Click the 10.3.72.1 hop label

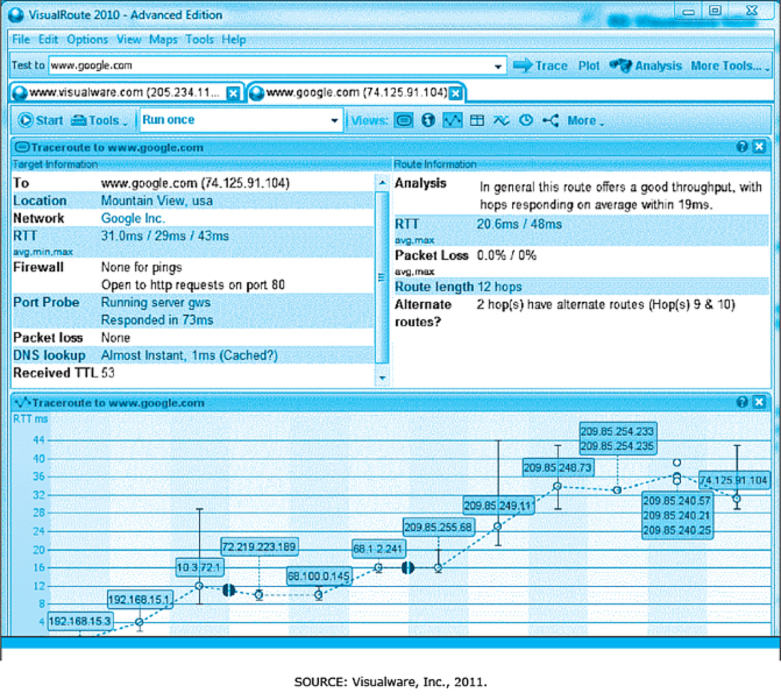199,568
